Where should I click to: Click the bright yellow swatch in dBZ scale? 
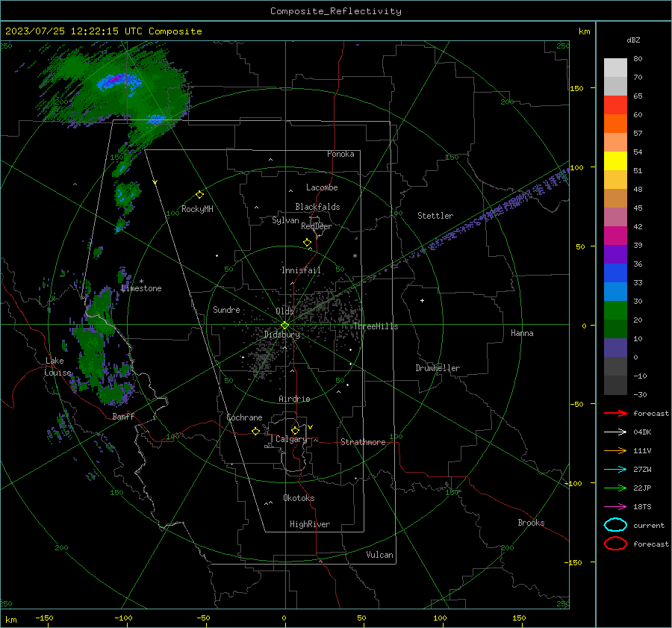click(615, 161)
